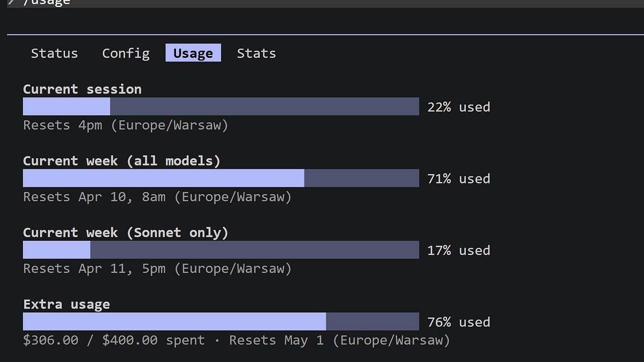Click the 17% used label

[x=459, y=250]
